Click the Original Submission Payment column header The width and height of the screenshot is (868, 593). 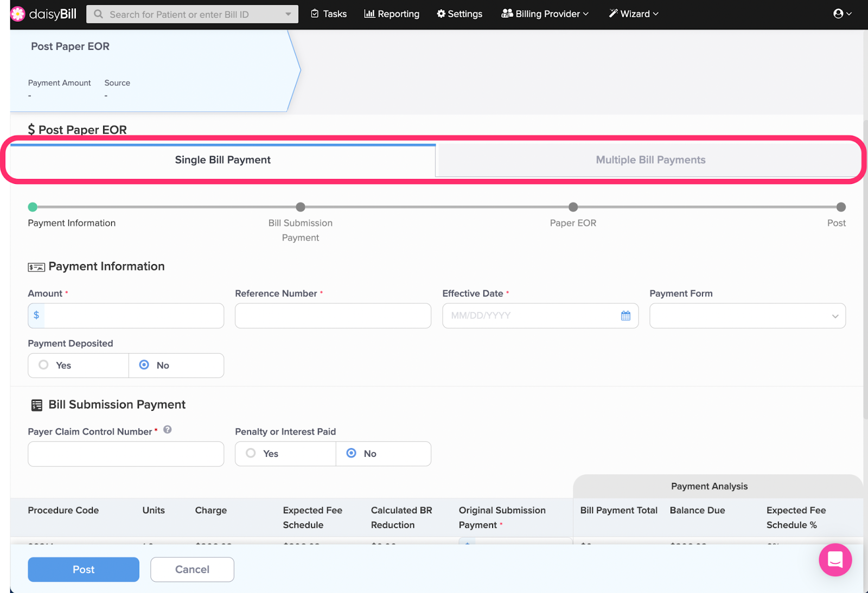[502, 518]
